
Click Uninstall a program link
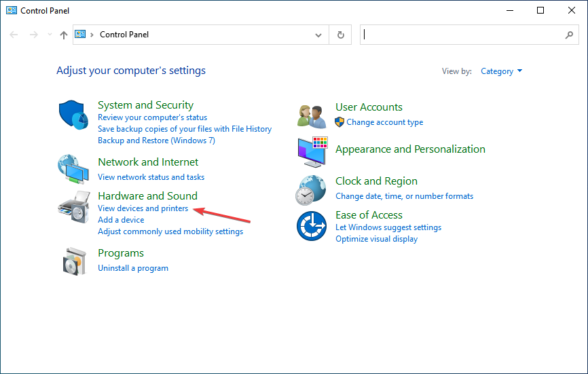[x=133, y=268]
